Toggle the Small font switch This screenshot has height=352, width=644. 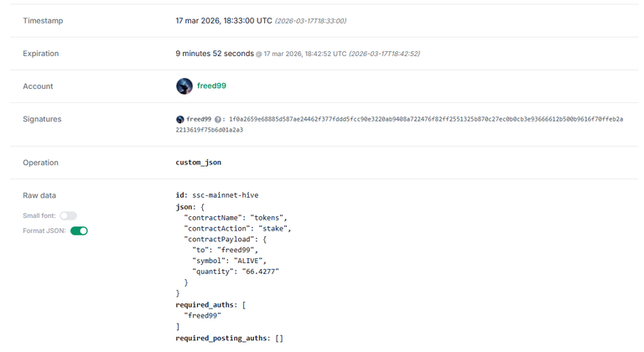coord(68,216)
